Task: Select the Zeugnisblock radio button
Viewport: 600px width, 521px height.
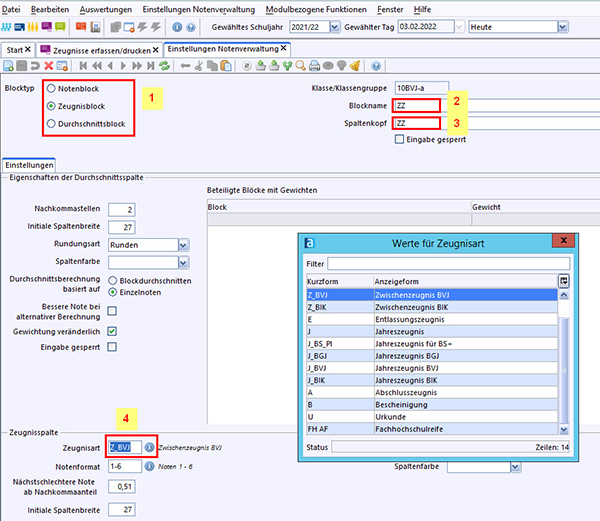Action: (51, 106)
